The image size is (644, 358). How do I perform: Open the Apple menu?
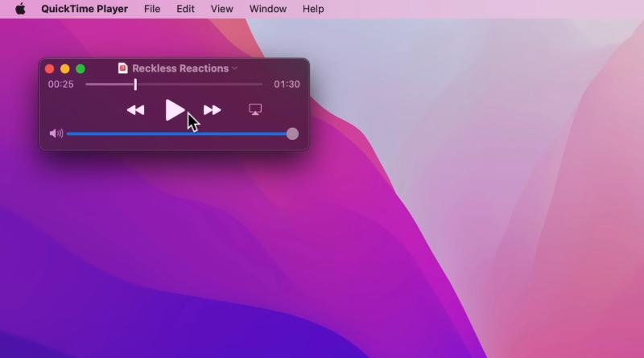tap(21, 9)
